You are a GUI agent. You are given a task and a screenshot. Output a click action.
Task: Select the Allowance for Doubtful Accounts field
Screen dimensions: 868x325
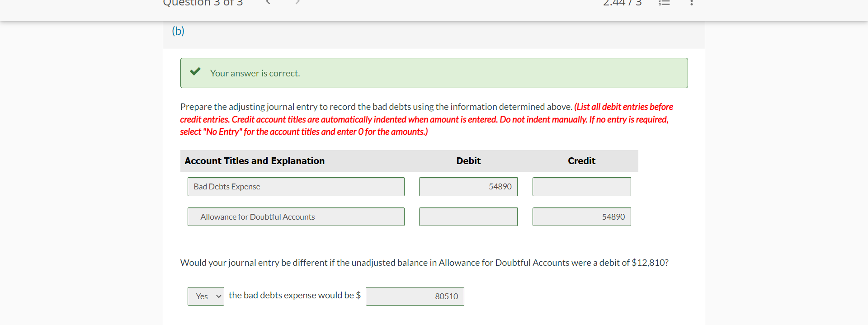click(x=296, y=217)
